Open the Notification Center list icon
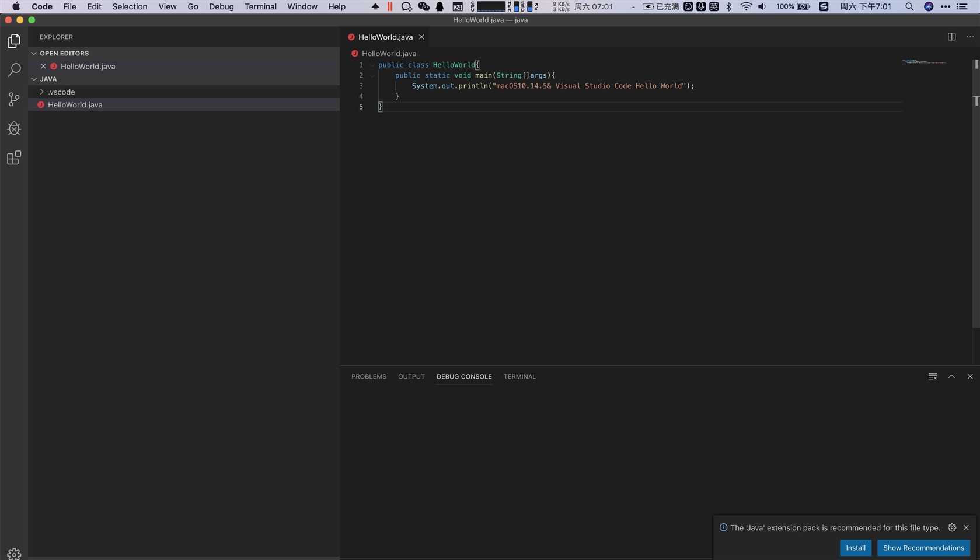The width and height of the screenshot is (980, 560). click(x=962, y=6)
